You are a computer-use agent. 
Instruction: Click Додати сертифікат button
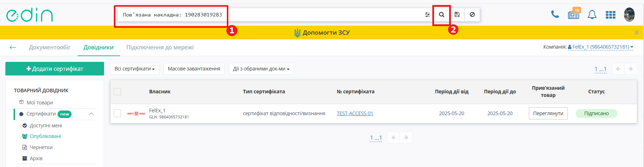(x=55, y=69)
